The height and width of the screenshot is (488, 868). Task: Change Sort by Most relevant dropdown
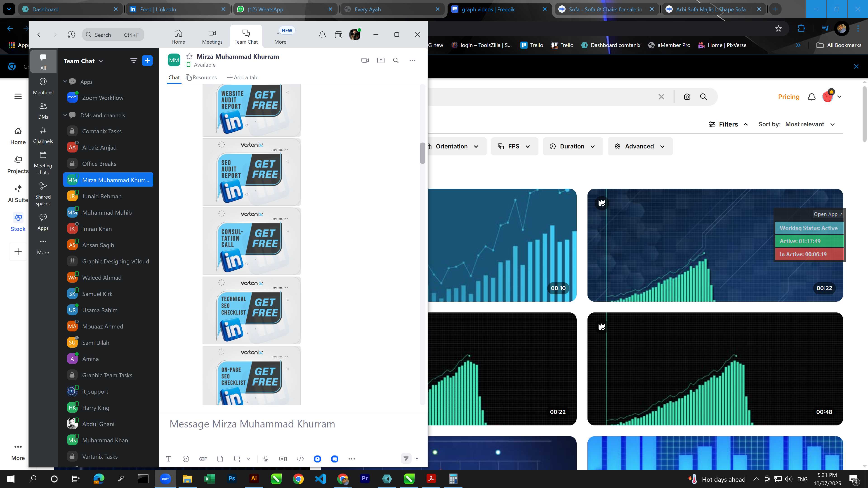pyautogui.click(x=810, y=124)
